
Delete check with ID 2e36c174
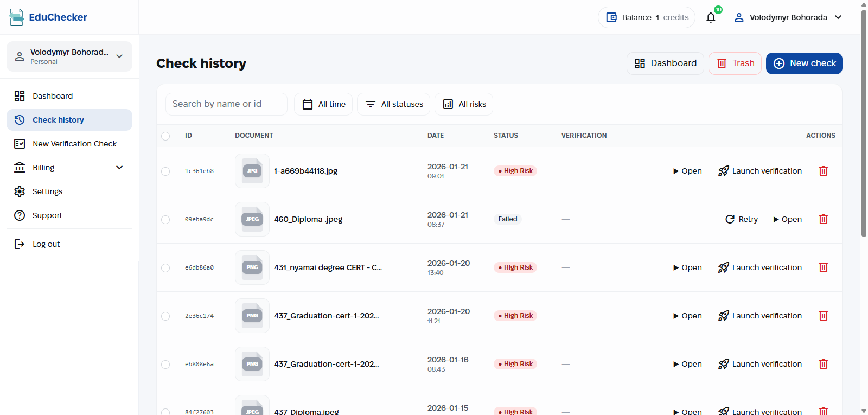coord(824,316)
